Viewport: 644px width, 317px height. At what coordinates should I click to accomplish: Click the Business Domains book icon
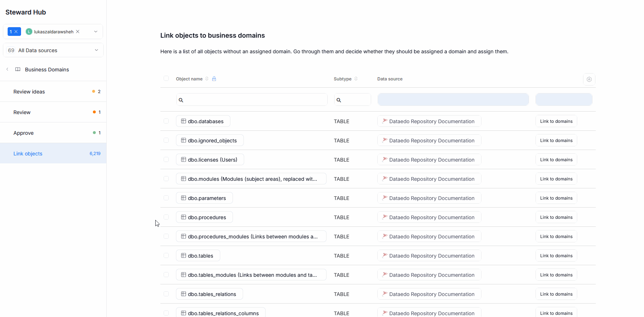click(18, 70)
